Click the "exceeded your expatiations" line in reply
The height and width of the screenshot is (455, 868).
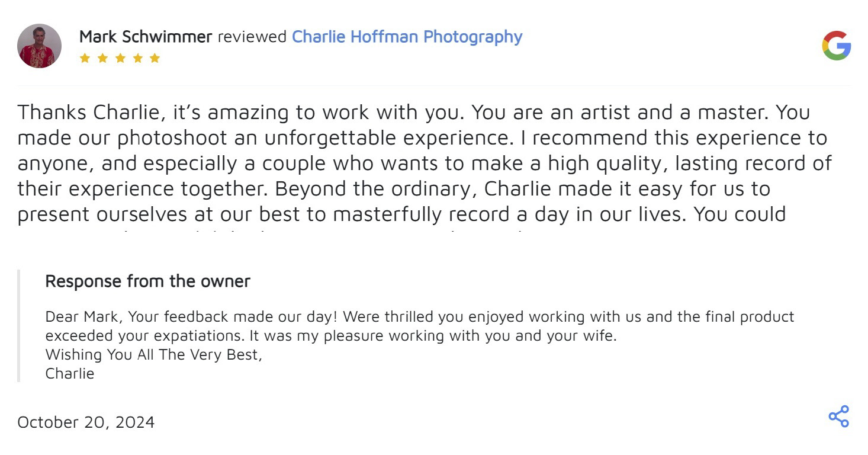point(330,336)
